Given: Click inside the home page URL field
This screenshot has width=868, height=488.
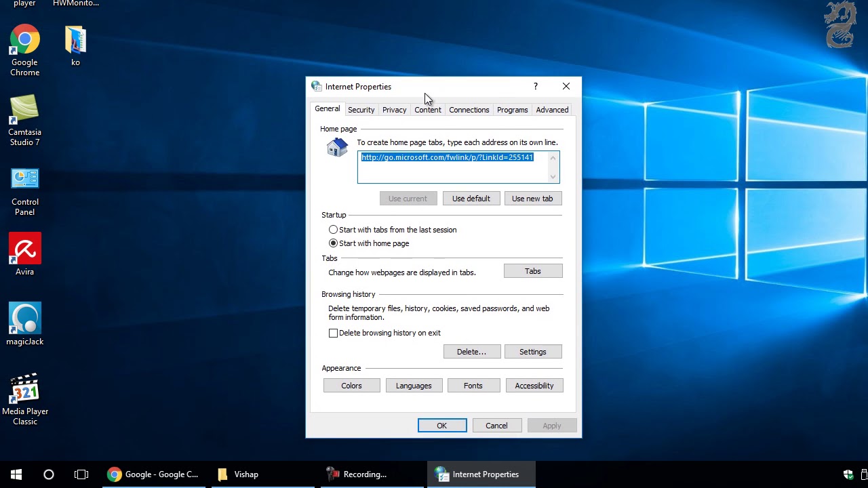Looking at the screenshot, I should tap(452, 167).
